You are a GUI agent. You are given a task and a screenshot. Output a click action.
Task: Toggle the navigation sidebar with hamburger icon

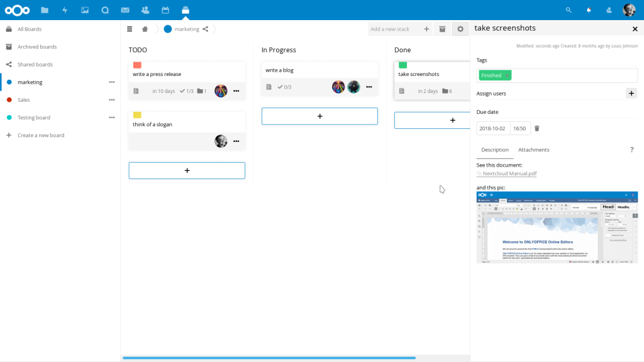pyautogui.click(x=130, y=29)
